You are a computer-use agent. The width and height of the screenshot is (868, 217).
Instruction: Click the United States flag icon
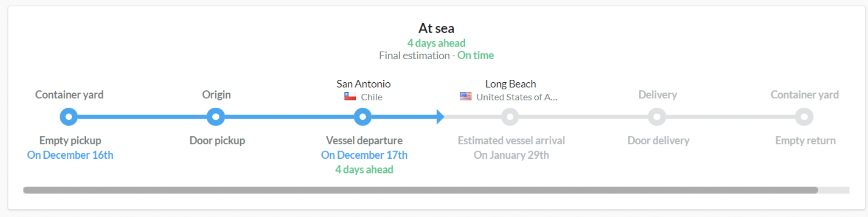click(466, 97)
